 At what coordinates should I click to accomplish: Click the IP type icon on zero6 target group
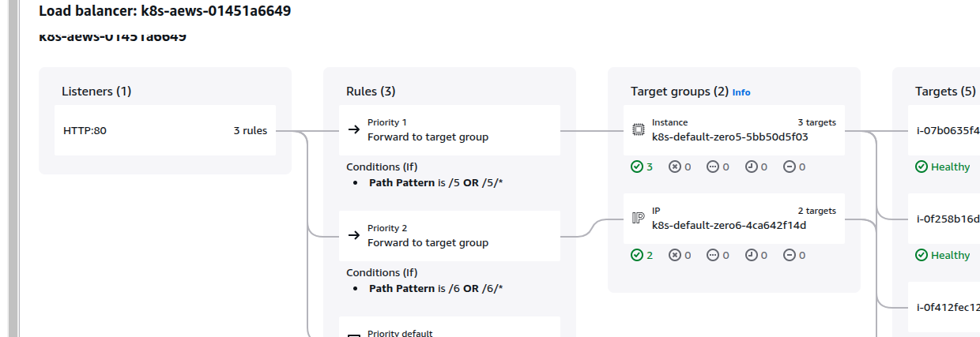click(639, 218)
